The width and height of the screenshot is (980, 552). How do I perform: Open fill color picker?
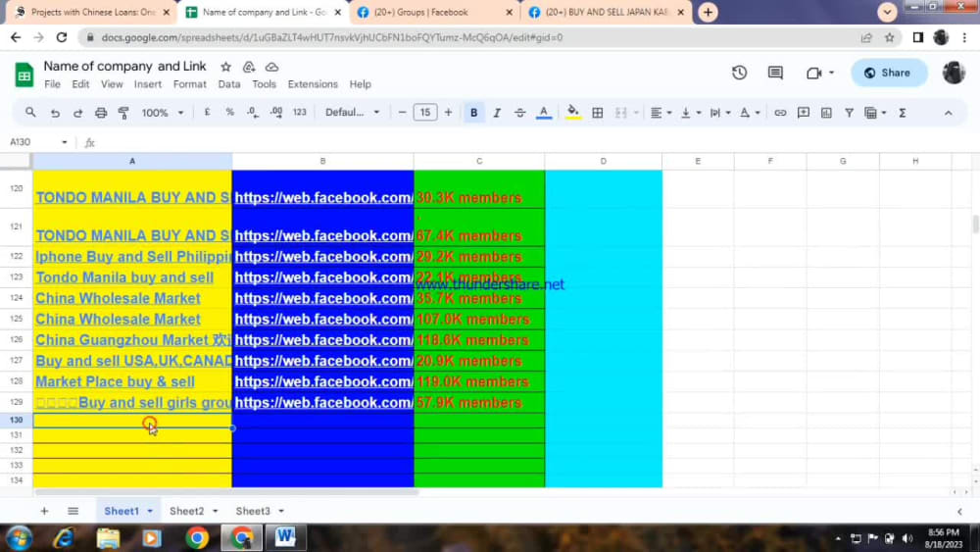coord(572,113)
